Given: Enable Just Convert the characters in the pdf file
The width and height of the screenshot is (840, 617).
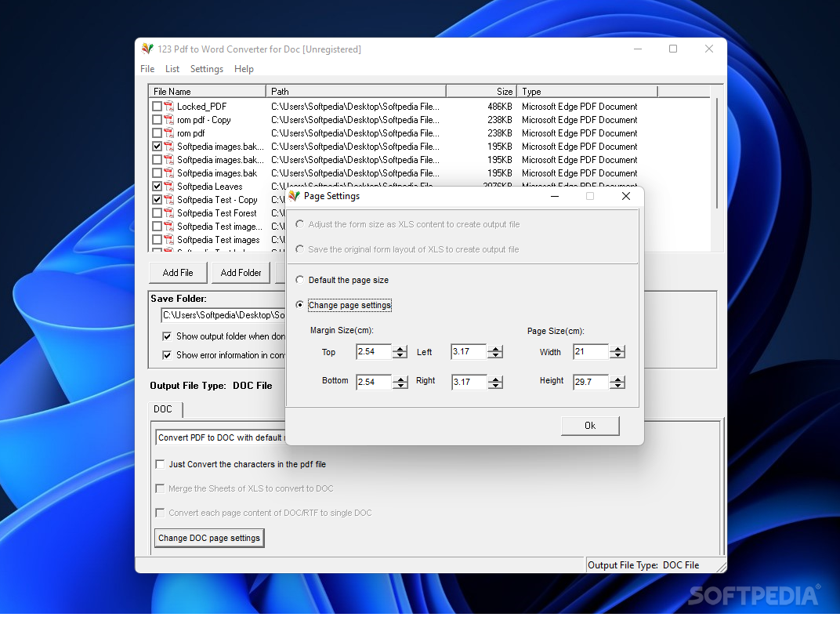Looking at the screenshot, I should (160, 464).
